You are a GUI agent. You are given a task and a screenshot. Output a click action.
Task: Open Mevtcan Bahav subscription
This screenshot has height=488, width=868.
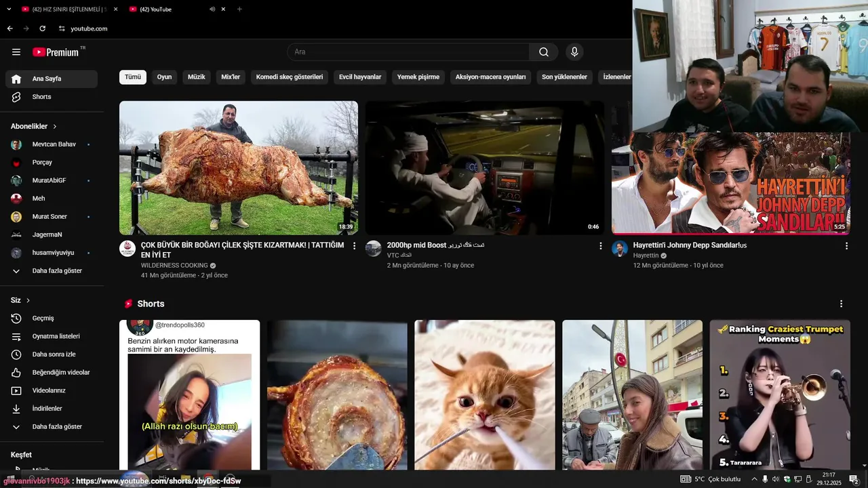coord(52,144)
